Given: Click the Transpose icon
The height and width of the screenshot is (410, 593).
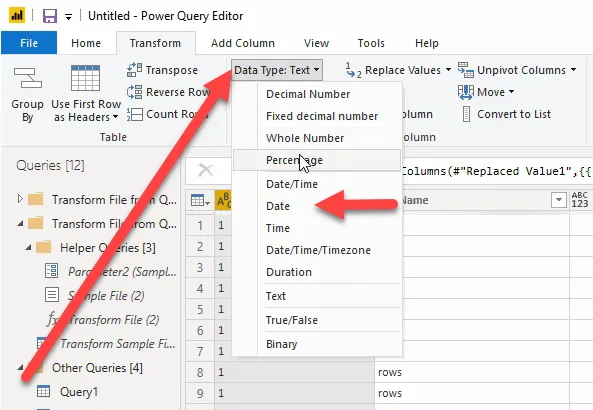Looking at the screenshot, I should click(x=134, y=70).
